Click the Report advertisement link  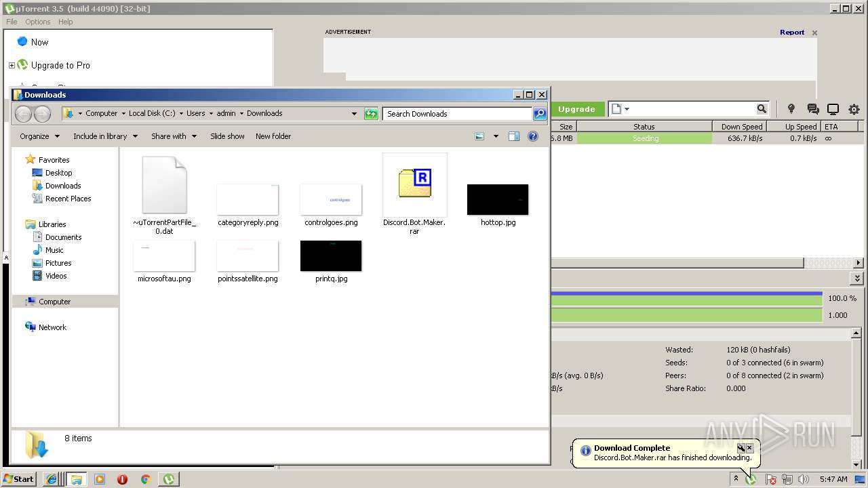coord(792,33)
